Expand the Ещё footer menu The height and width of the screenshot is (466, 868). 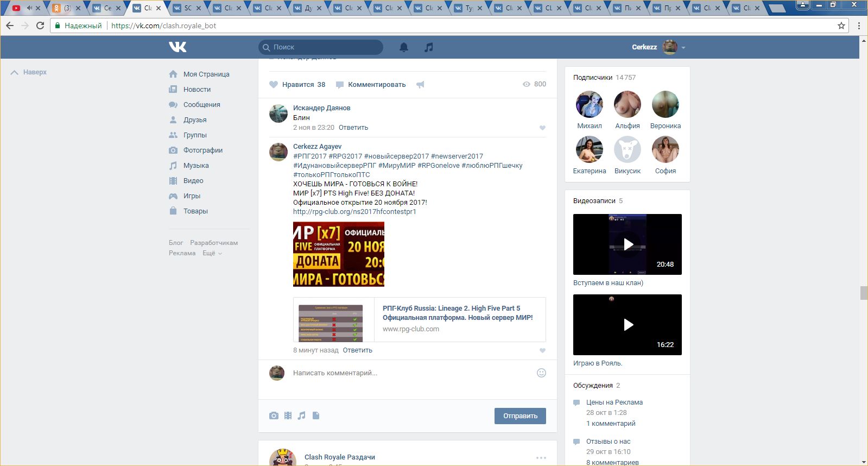coord(212,253)
